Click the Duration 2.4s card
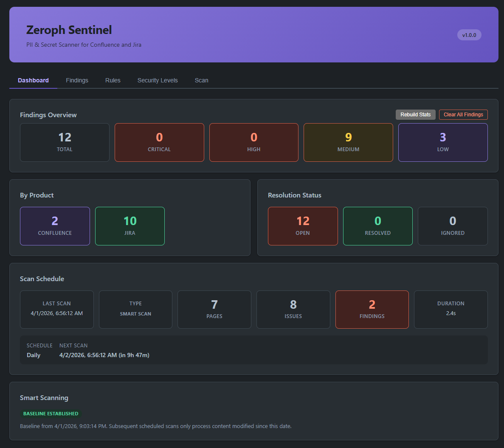 (451, 310)
